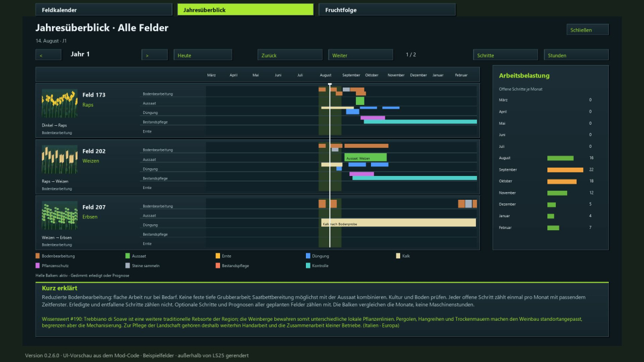Click the 'Kurz erklärt' heading

[x=60, y=288]
